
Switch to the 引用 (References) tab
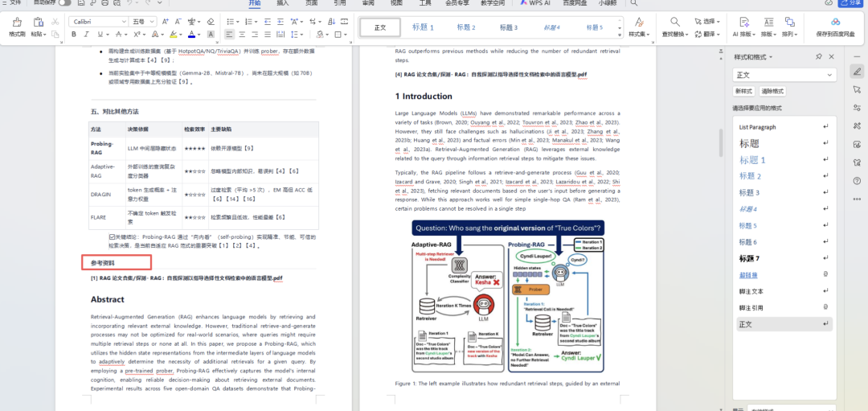coord(340,2)
